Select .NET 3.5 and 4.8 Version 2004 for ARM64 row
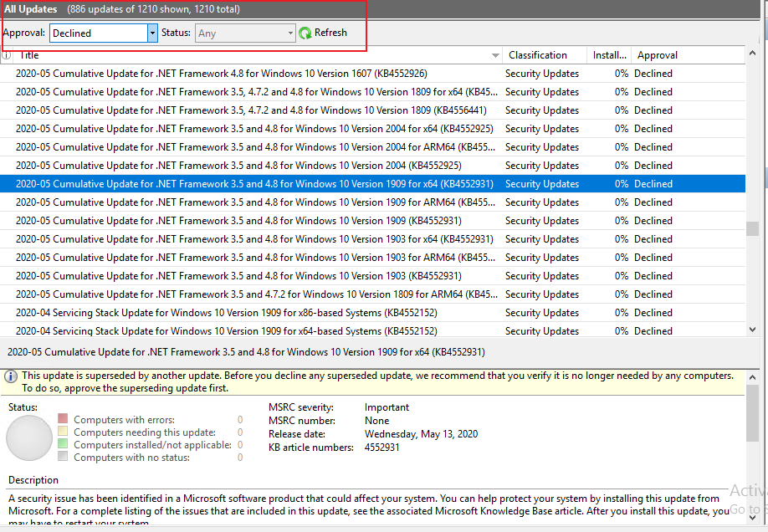The width and height of the screenshot is (768, 532). tap(373, 147)
